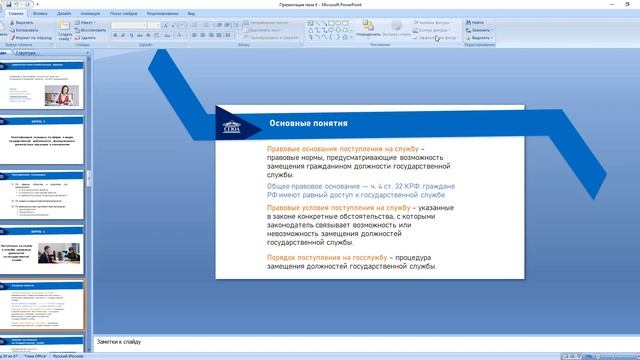
Task: Click Восстановить (Reset slide) button
Action: click(x=90, y=30)
